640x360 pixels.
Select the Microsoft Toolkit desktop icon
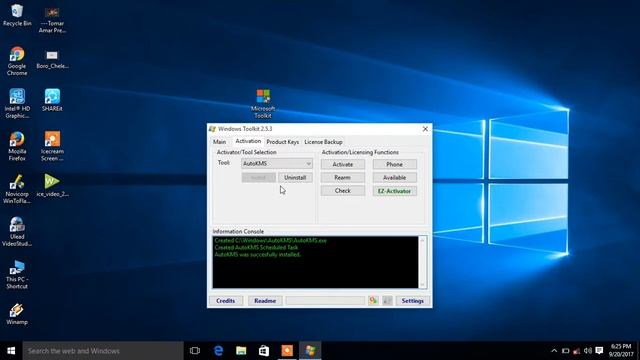(x=263, y=104)
